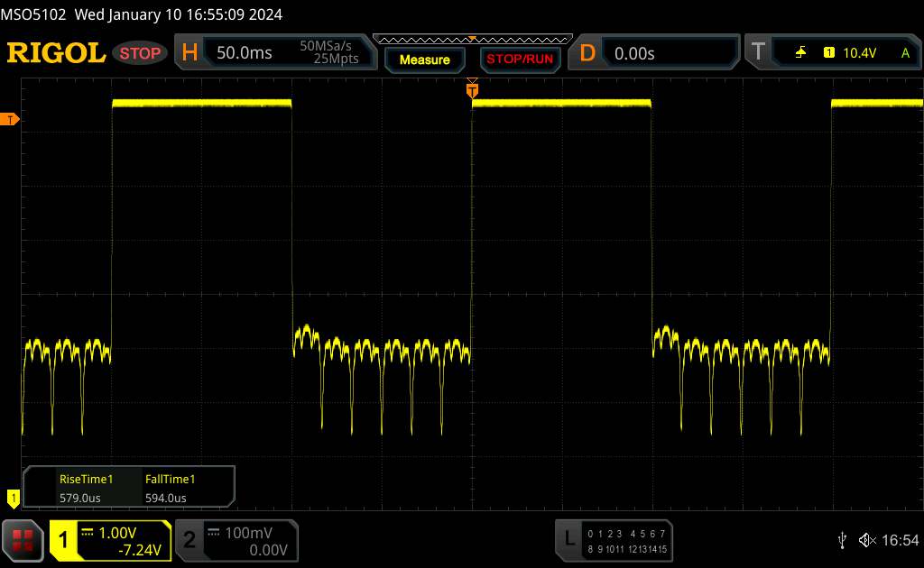The image size is (924, 568).
Task: Click the trigger level marker on left edge
Action: (11, 120)
